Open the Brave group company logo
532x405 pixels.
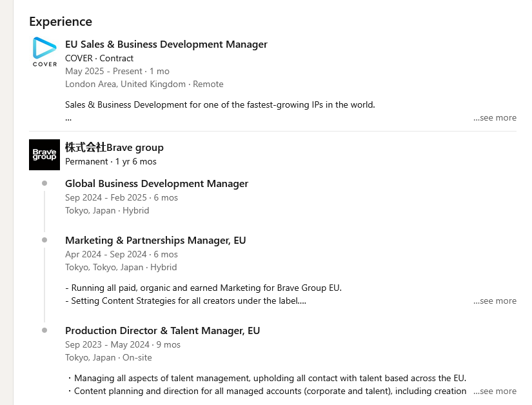pyautogui.click(x=44, y=155)
